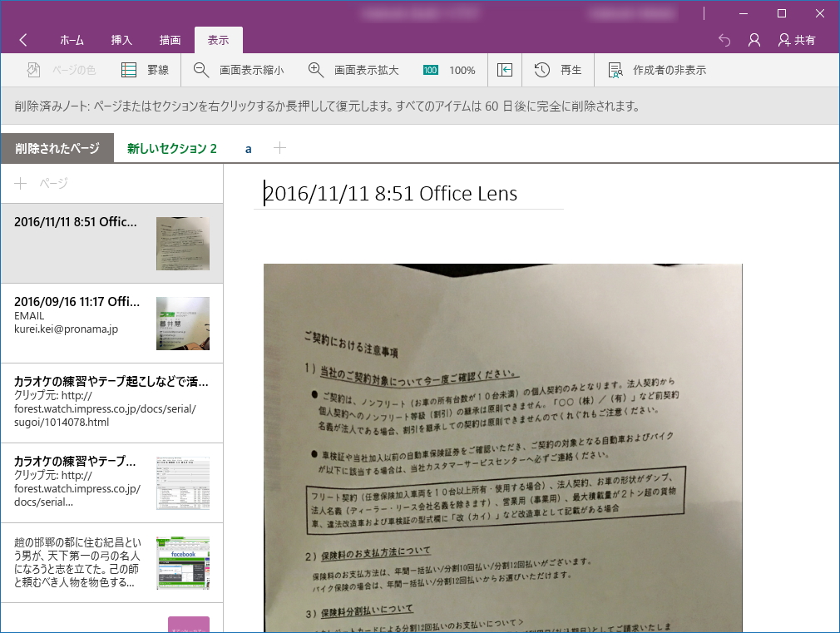Click the undo arrow icon
This screenshot has width=840, height=633.
[724, 39]
